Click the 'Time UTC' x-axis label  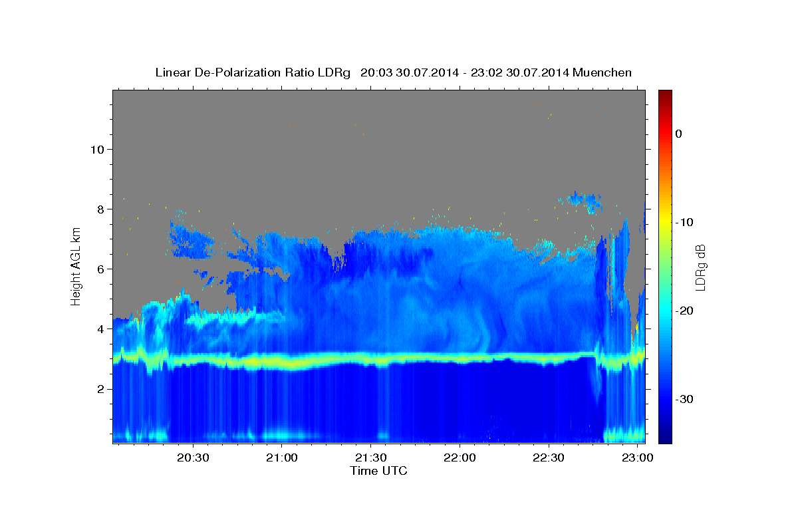click(x=378, y=471)
